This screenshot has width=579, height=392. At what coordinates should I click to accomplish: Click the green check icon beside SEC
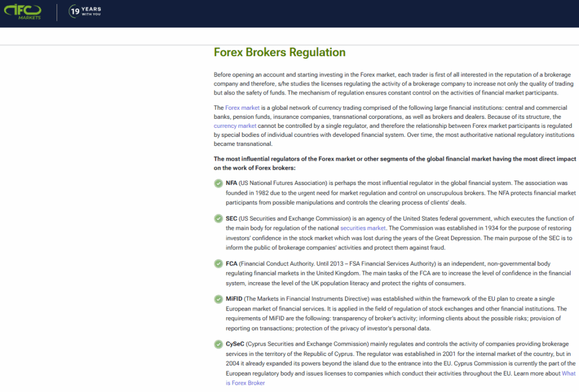[218, 219]
